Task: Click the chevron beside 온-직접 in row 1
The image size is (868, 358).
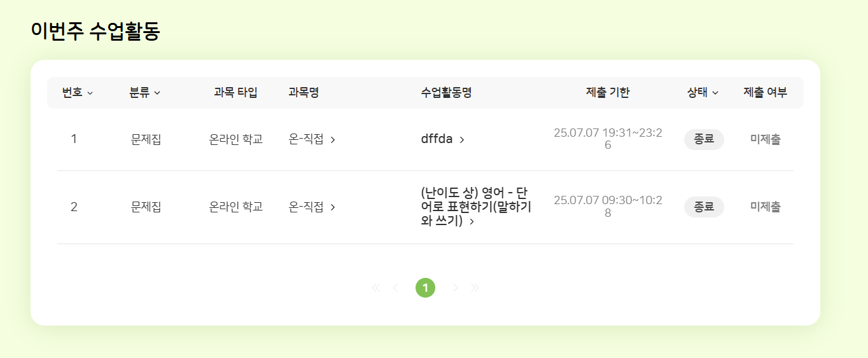Action: click(333, 140)
